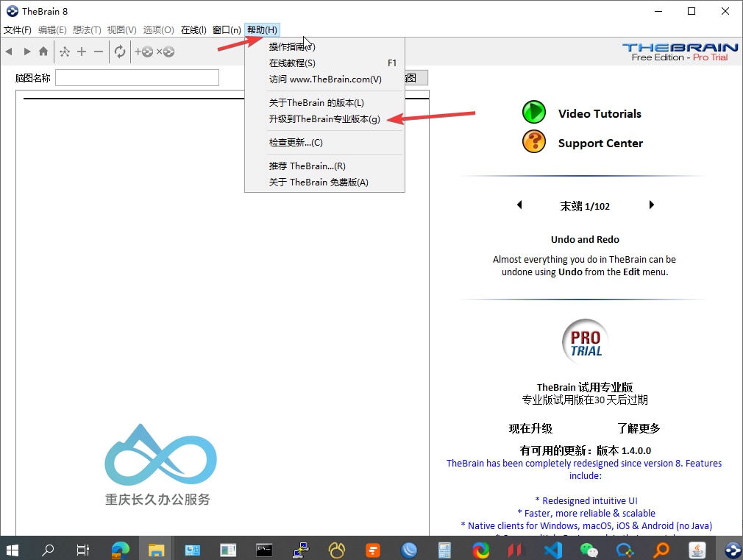The width and height of the screenshot is (743, 560).
Task: Click the tip heading "Undo and Redo"
Action: click(x=585, y=239)
